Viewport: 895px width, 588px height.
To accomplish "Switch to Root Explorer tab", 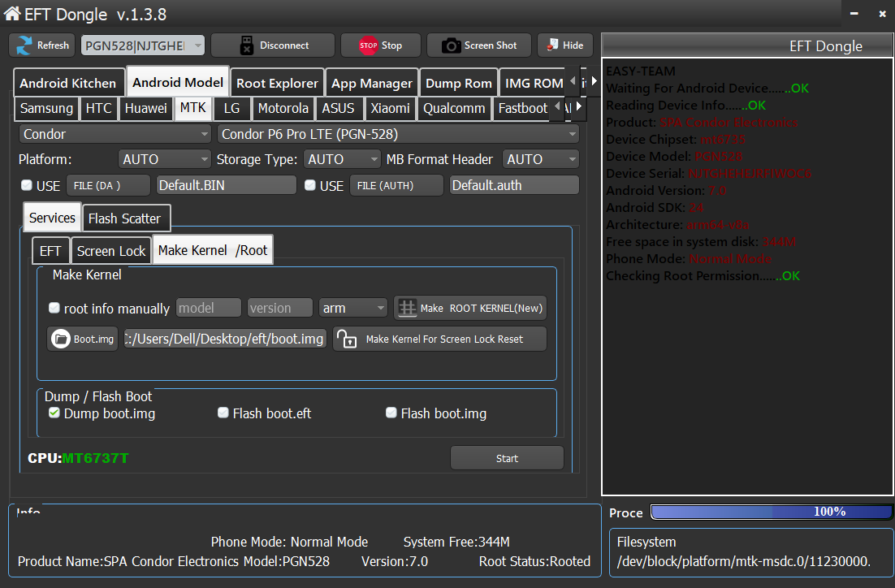I will (x=278, y=83).
